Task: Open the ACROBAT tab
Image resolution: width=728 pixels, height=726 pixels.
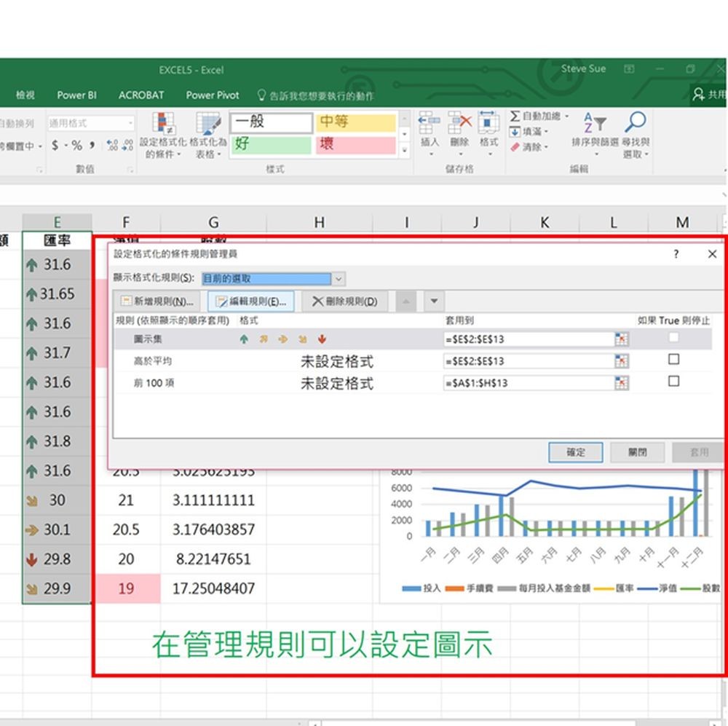Action: tap(141, 95)
